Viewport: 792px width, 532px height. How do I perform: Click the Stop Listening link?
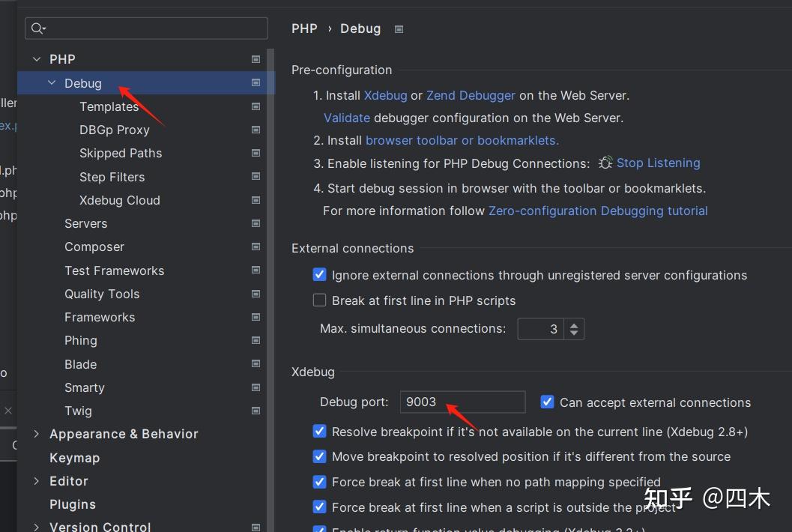pyautogui.click(x=658, y=162)
